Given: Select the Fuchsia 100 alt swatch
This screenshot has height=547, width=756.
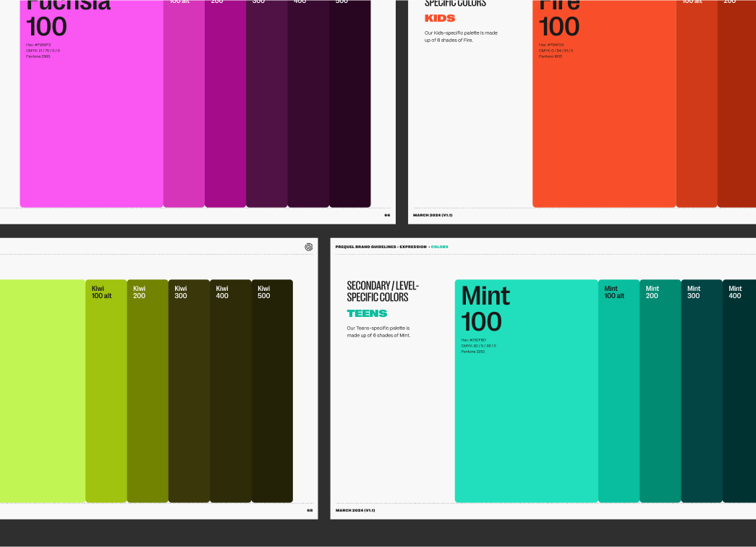Looking at the screenshot, I should [x=184, y=103].
